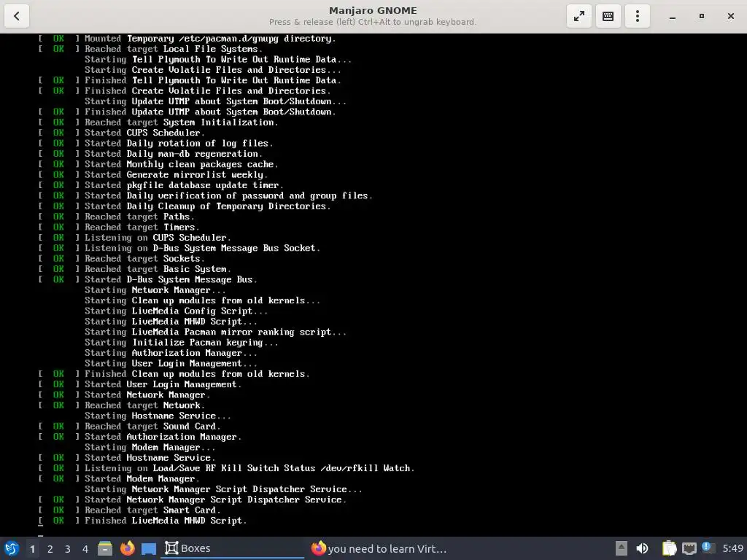Open the volume control tray icon
This screenshot has height=560, width=747.
click(642, 548)
